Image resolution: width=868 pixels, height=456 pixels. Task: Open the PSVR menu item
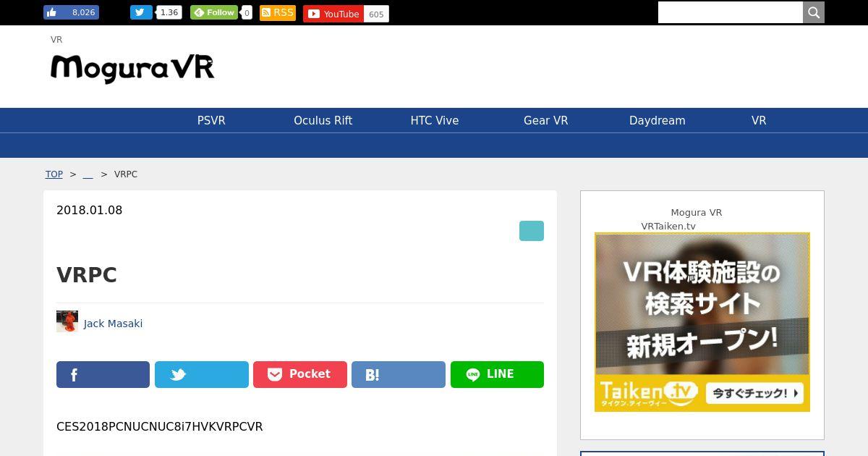pos(211,121)
